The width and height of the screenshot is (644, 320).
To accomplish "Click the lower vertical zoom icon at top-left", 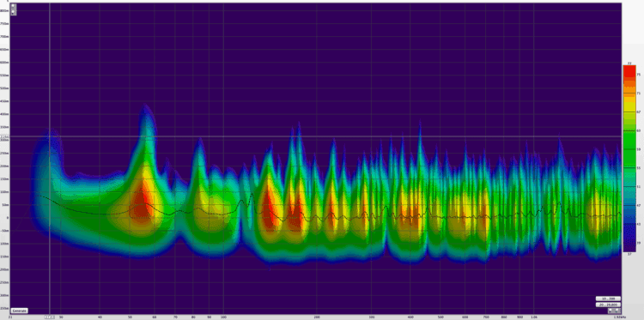I will (14, 12).
